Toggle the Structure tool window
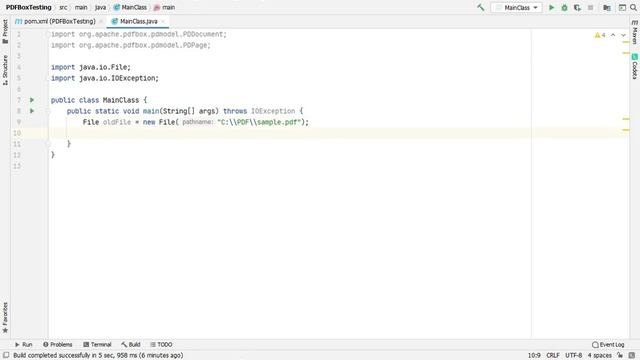The image size is (640, 360). click(x=5, y=70)
